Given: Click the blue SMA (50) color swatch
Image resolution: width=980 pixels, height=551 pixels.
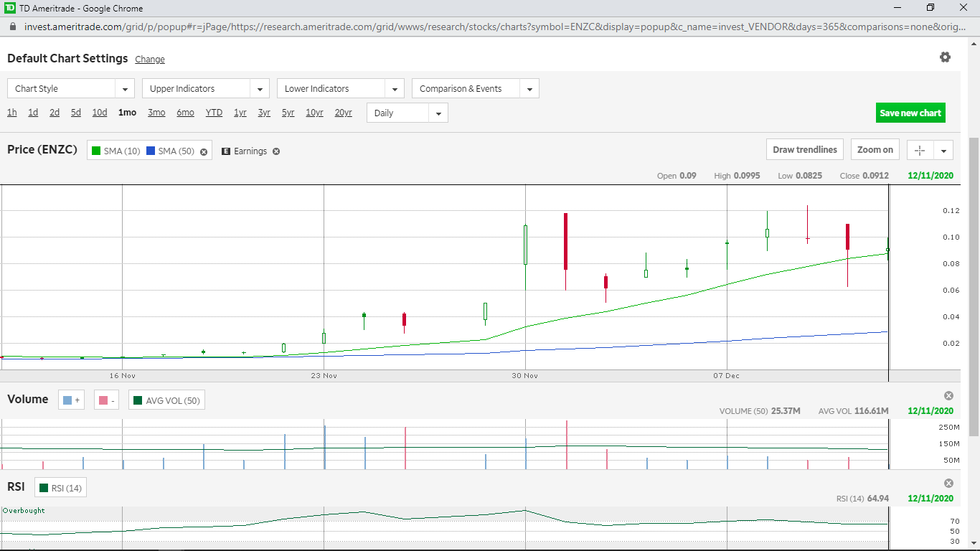Looking at the screenshot, I should (151, 151).
